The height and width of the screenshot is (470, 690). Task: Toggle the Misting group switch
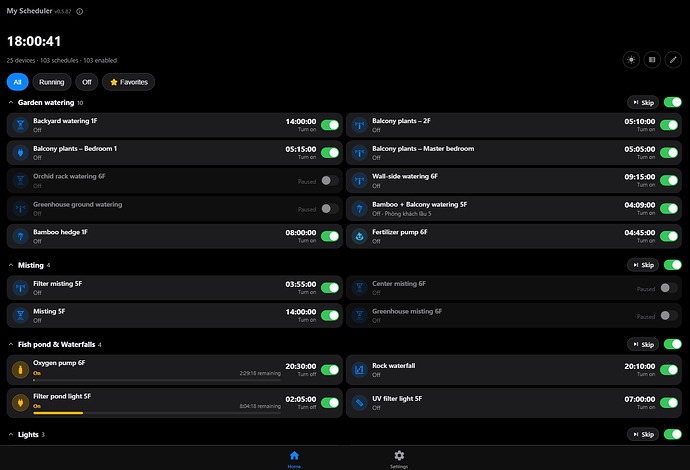[672, 265]
